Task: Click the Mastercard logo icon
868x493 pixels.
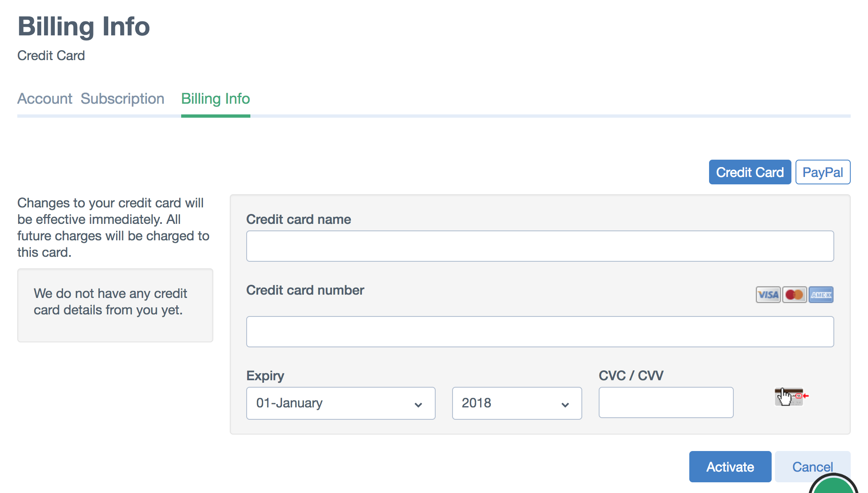Action: point(794,295)
